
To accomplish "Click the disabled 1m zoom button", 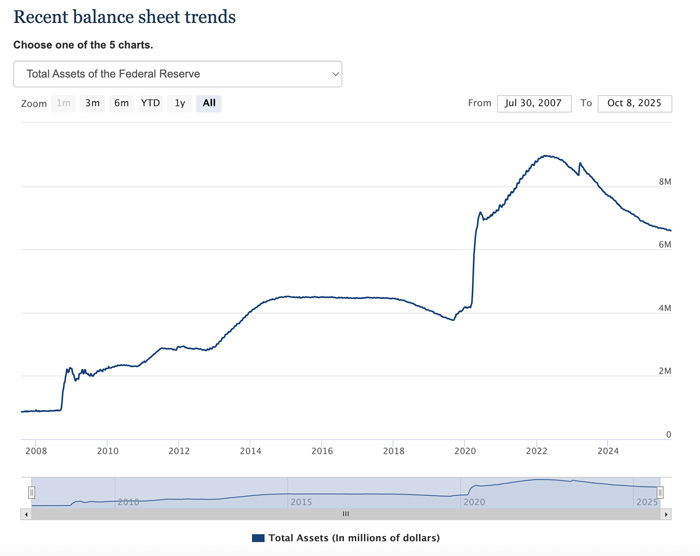I will tap(64, 103).
